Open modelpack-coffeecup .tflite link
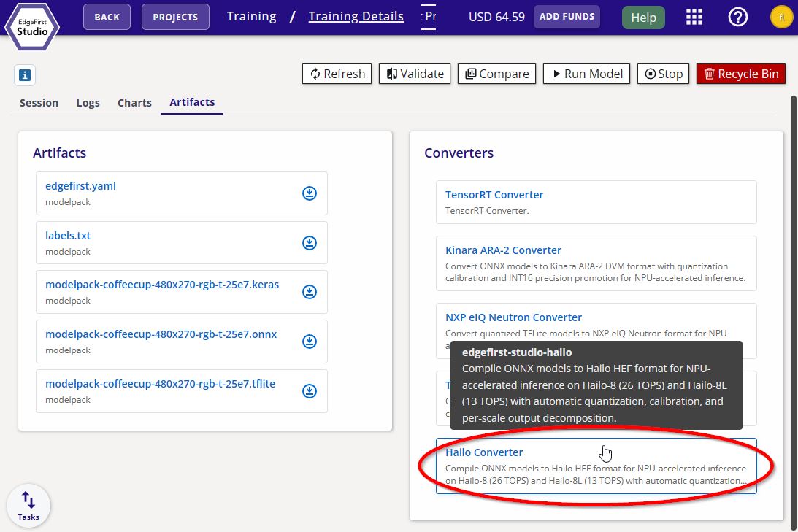Viewport: 798px width, 532px height. (x=161, y=383)
